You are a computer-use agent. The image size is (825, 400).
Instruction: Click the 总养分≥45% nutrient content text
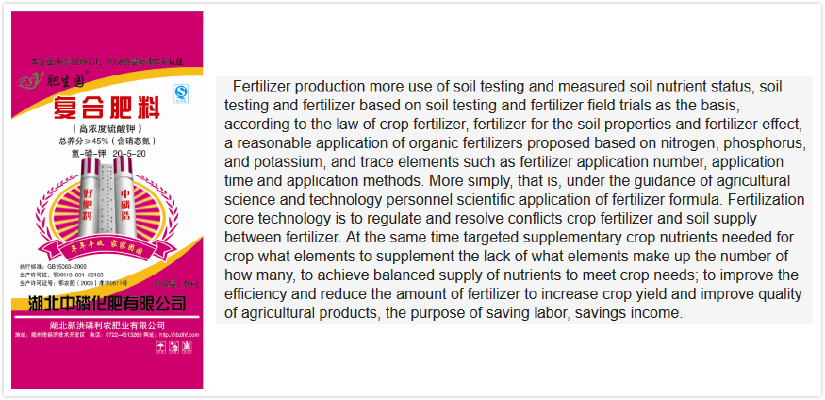pos(107,141)
